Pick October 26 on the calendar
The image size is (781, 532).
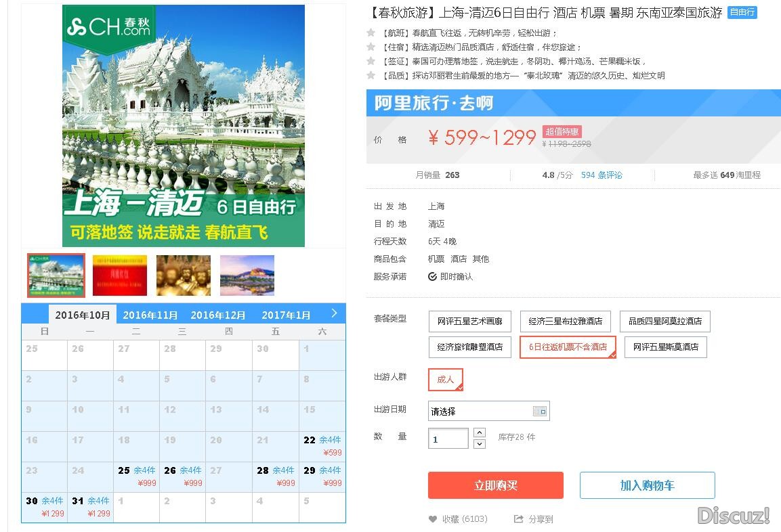point(183,476)
